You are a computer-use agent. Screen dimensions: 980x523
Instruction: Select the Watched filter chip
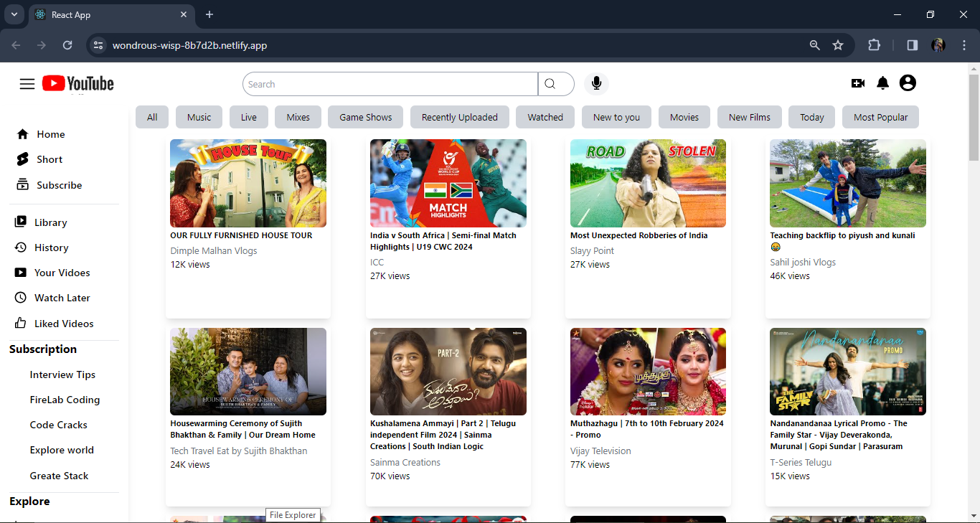(545, 117)
